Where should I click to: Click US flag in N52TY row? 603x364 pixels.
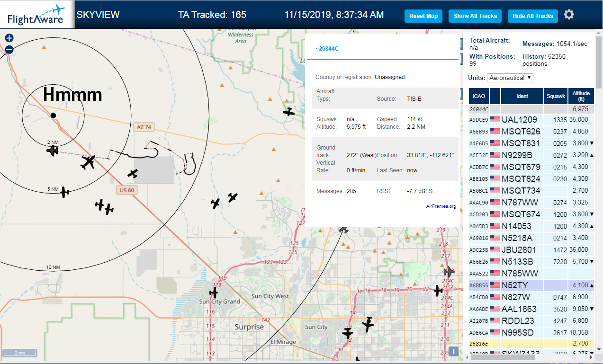(x=495, y=285)
